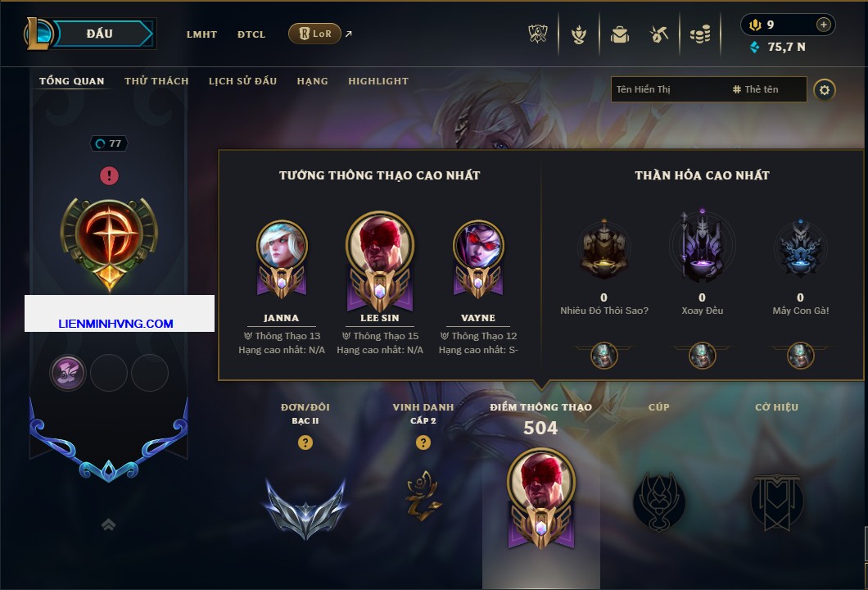This screenshot has width=868, height=590.
Task: Click the question mark under Vinh Danh
Action: click(423, 442)
